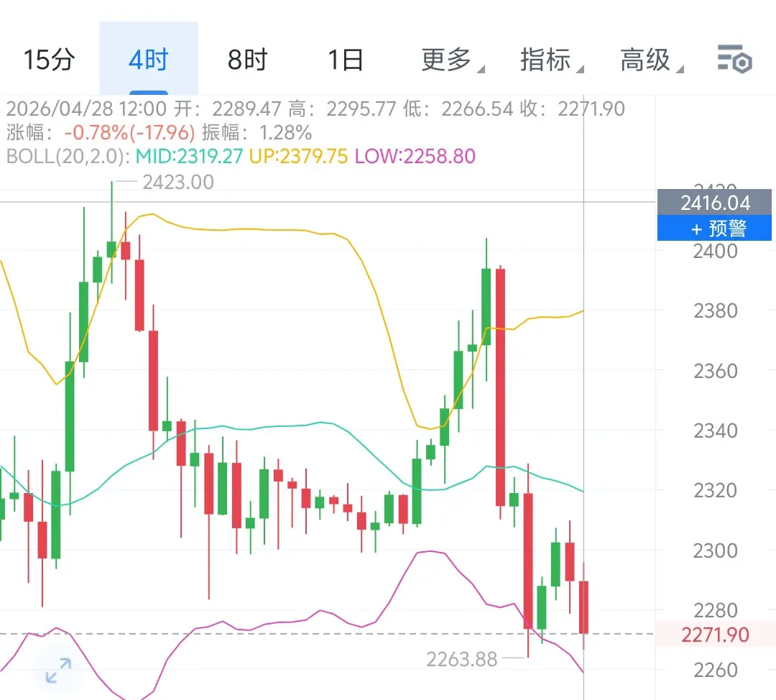Tap the 2400 price axis label

tap(715, 251)
